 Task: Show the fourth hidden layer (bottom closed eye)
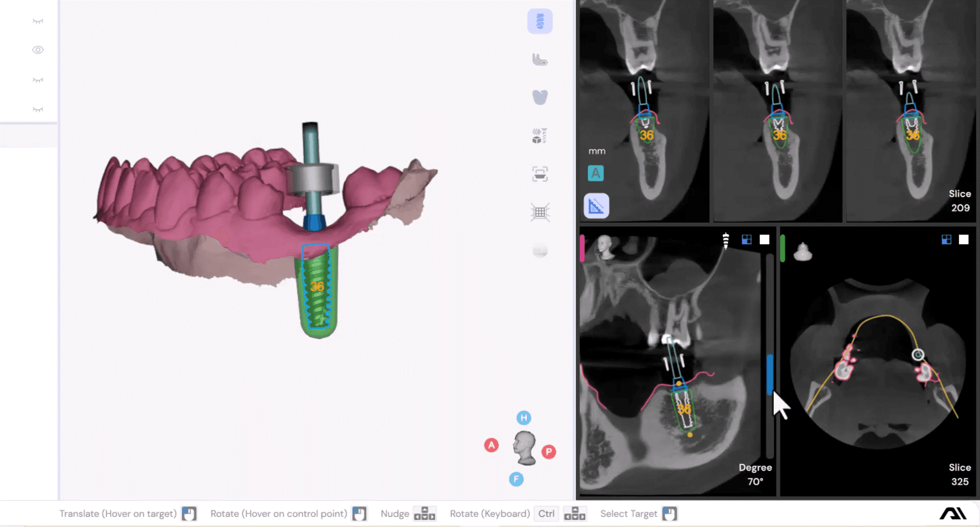38,109
